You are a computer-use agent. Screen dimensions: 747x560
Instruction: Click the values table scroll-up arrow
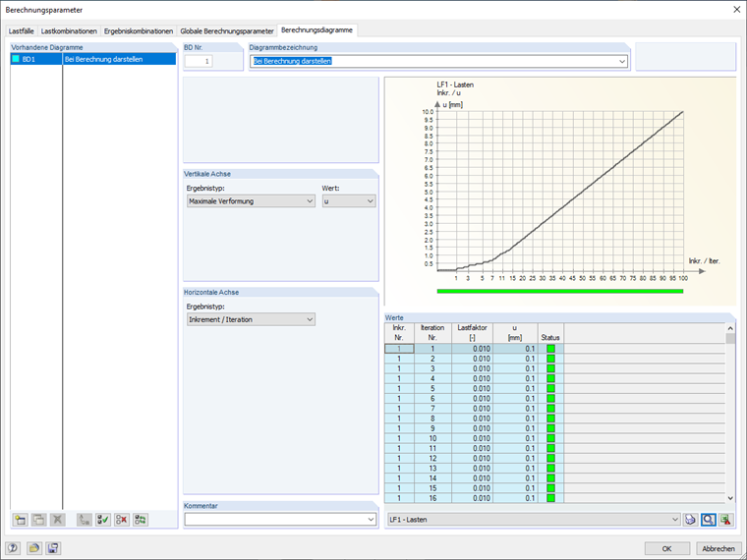[x=730, y=328]
